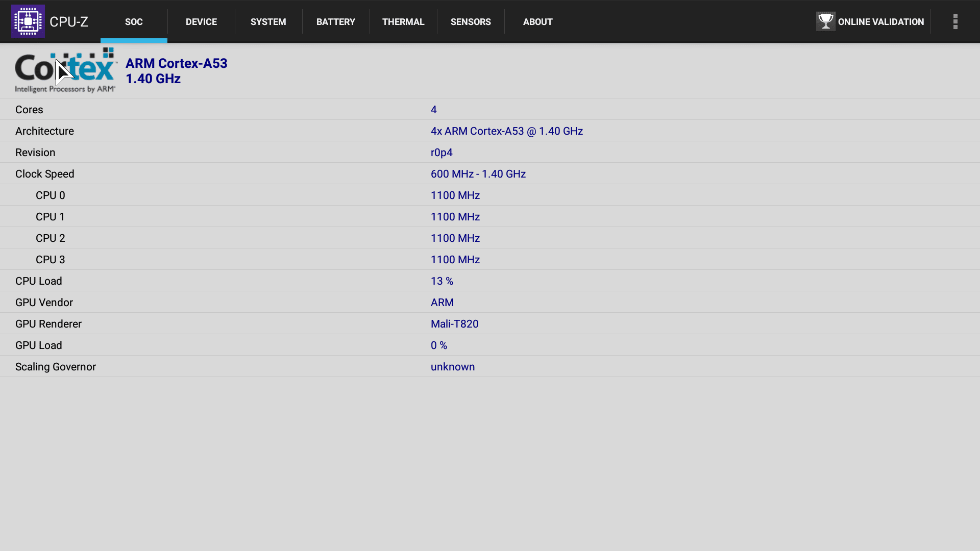Go to the THERMAL tab
The width and height of the screenshot is (980, 551).
pyautogui.click(x=403, y=22)
